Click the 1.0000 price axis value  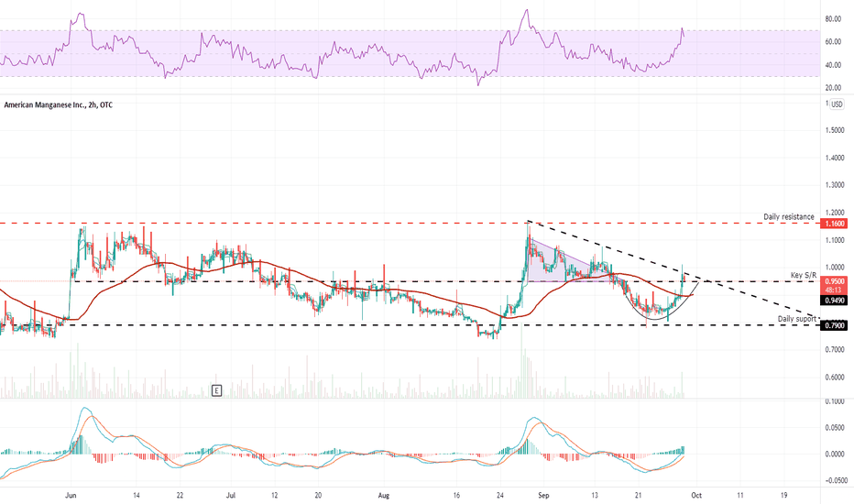pos(835,268)
